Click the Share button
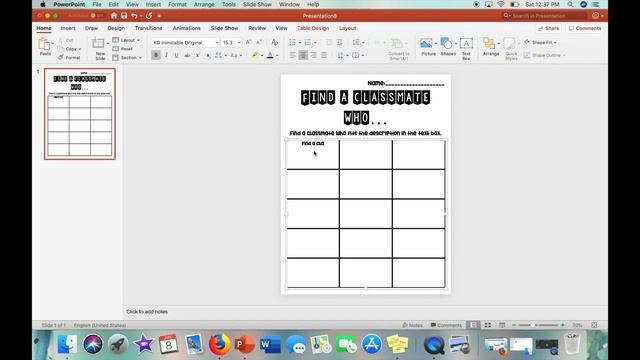 tap(549, 28)
